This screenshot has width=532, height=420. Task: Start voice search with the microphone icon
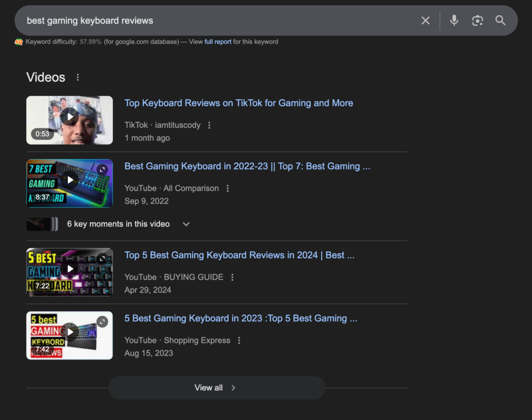[x=454, y=21]
